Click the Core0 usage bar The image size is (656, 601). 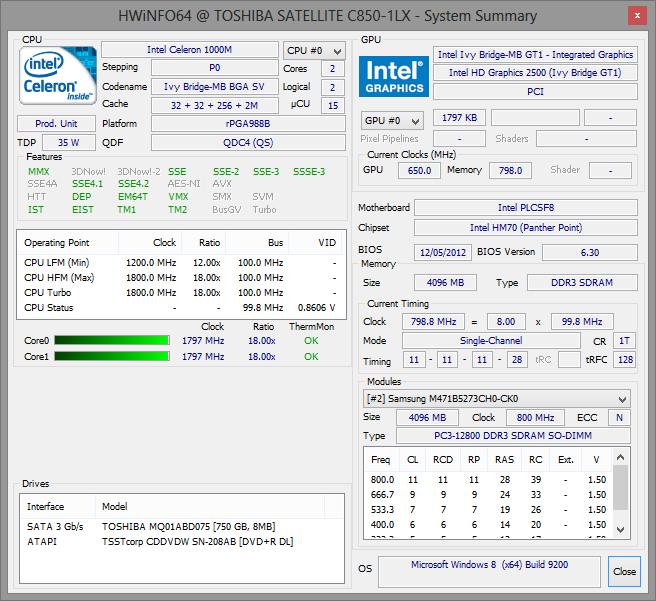[x=112, y=340]
